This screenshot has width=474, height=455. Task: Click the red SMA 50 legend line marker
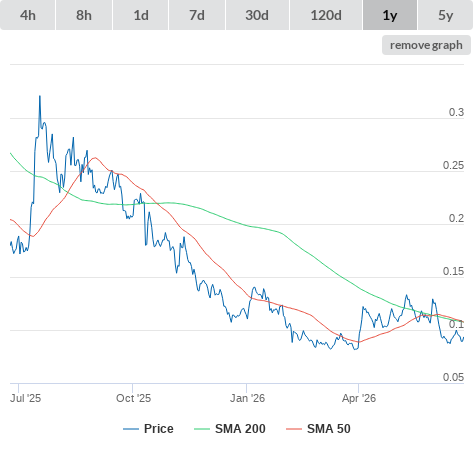point(294,429)
